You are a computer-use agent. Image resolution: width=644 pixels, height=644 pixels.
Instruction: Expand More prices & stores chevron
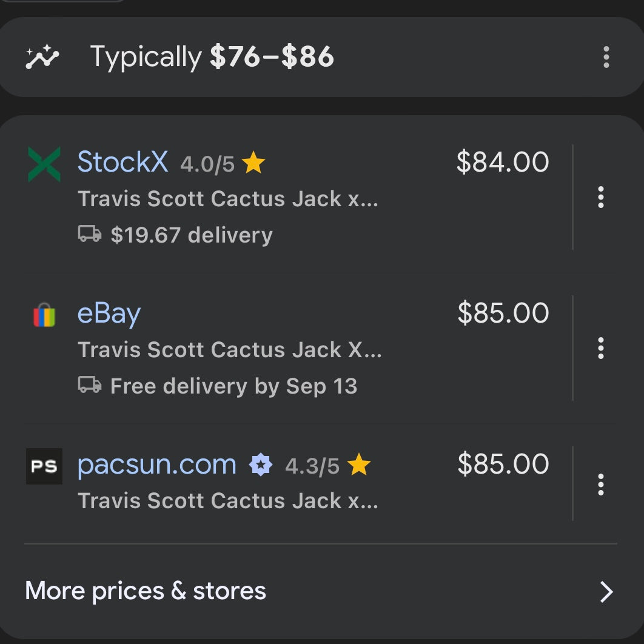click(x=606, y=592)
